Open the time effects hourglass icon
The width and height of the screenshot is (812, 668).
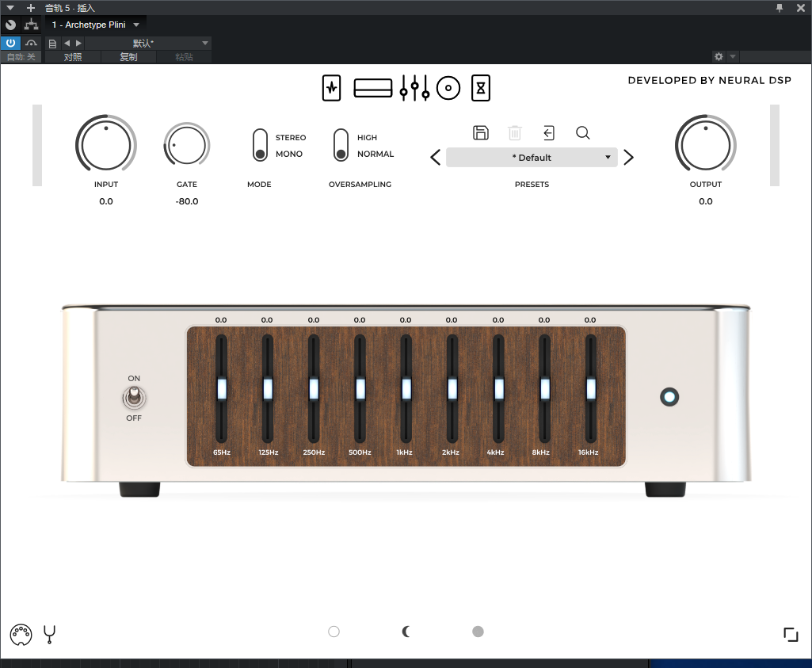[x=481, y=88]
